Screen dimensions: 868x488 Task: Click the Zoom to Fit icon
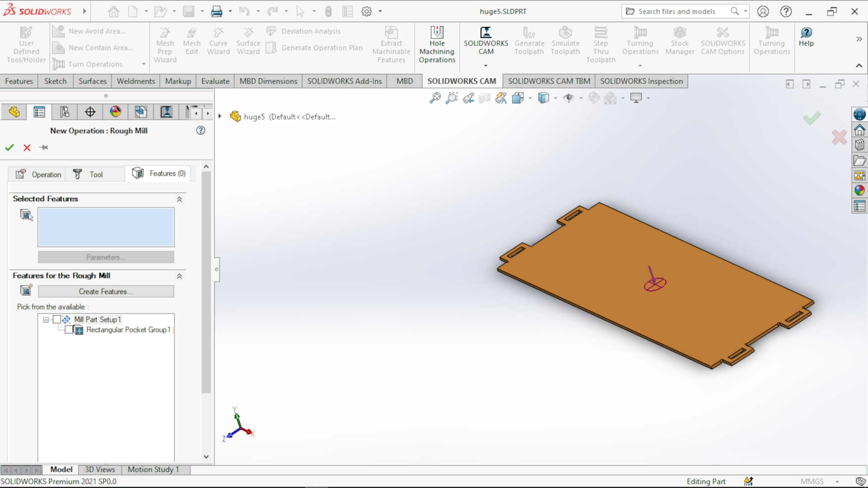click(x=434, y=98)
